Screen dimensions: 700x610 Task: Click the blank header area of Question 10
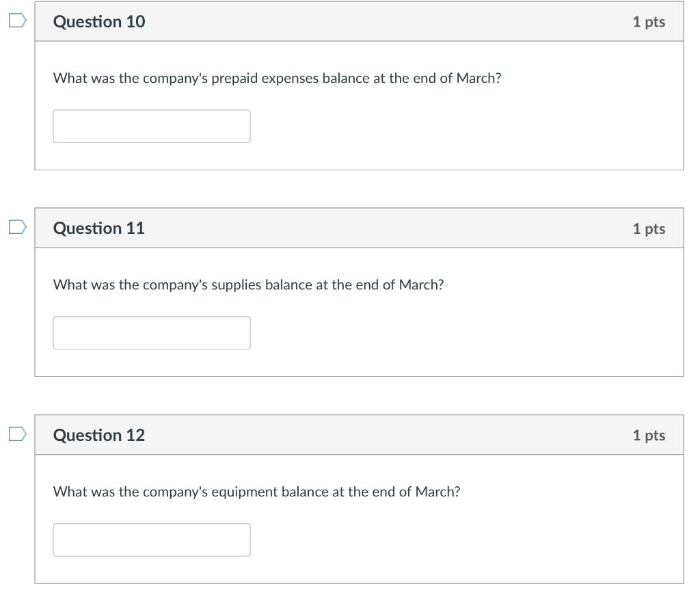pos(383,22)
